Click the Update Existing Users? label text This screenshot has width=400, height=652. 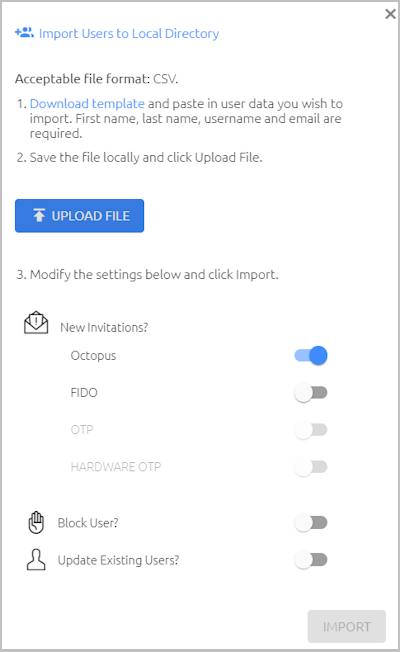point(118,561)
